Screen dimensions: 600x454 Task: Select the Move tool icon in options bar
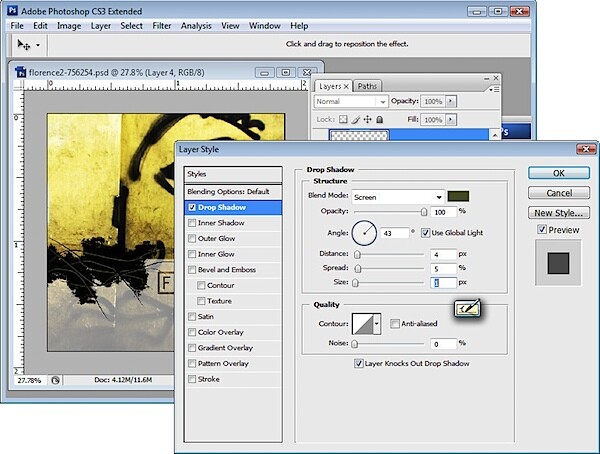click(x=23, y=45)
